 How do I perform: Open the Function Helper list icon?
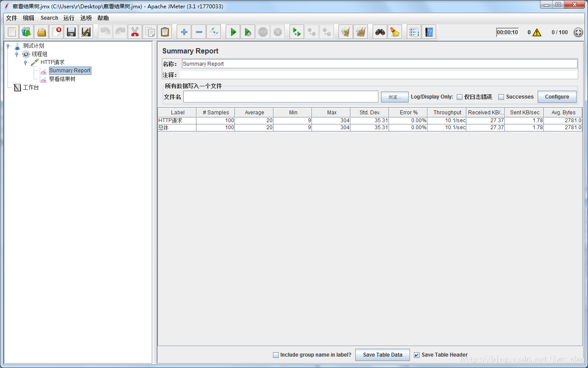414,32
